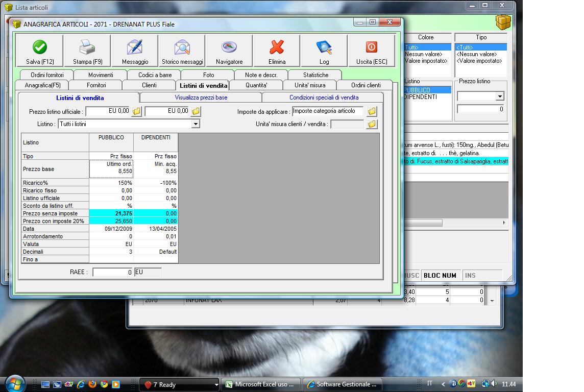Select DIPENDENTI in Listino list
This screenshot has height=392, width=584.
click(x=428, y=97)
